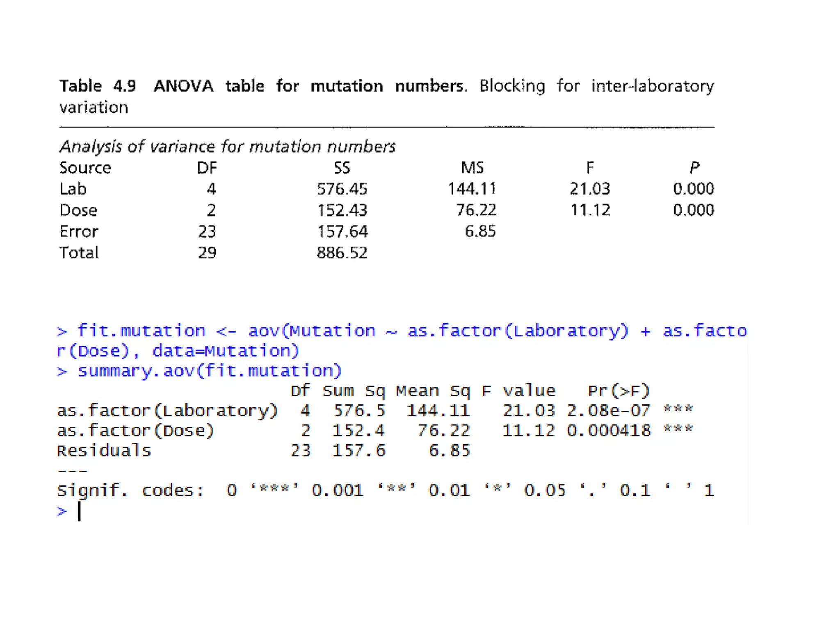Click the R console prompt cursor
Viewport: 840px width, 630px height.
79,511
